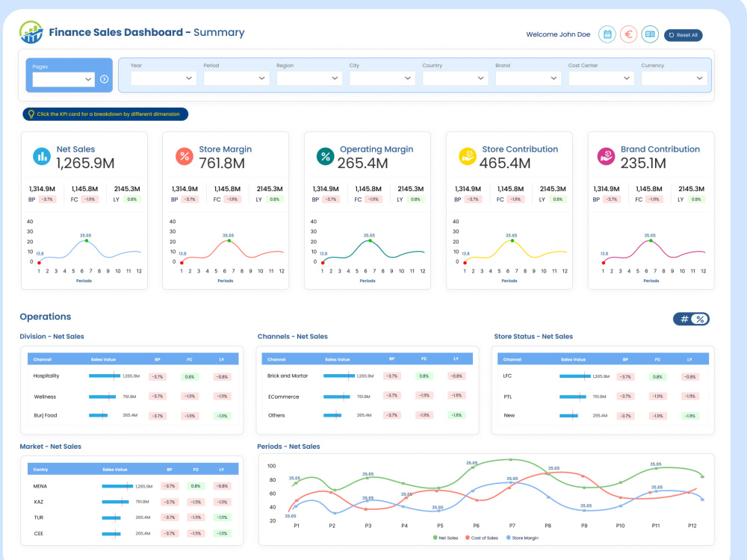Click Hospitality sales value bar

pyautogui.click(x=105, y=376)
